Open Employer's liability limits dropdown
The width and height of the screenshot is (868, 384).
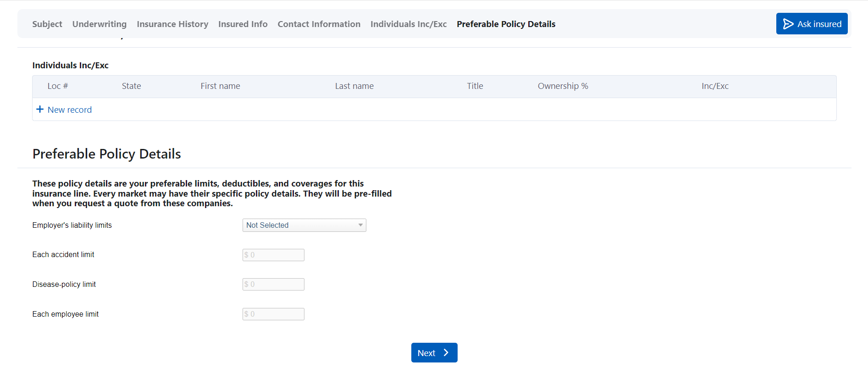pyautogui.click(x=304, y=225)
